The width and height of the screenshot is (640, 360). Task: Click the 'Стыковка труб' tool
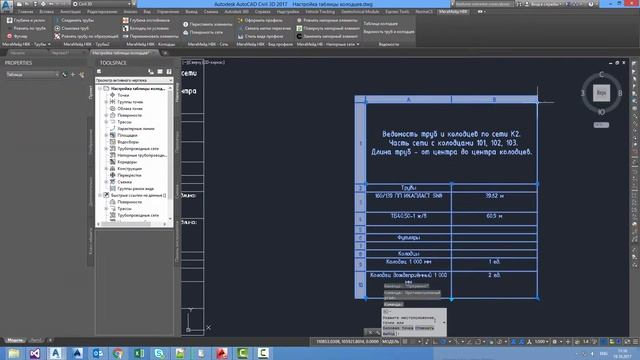tap(71, 28)
